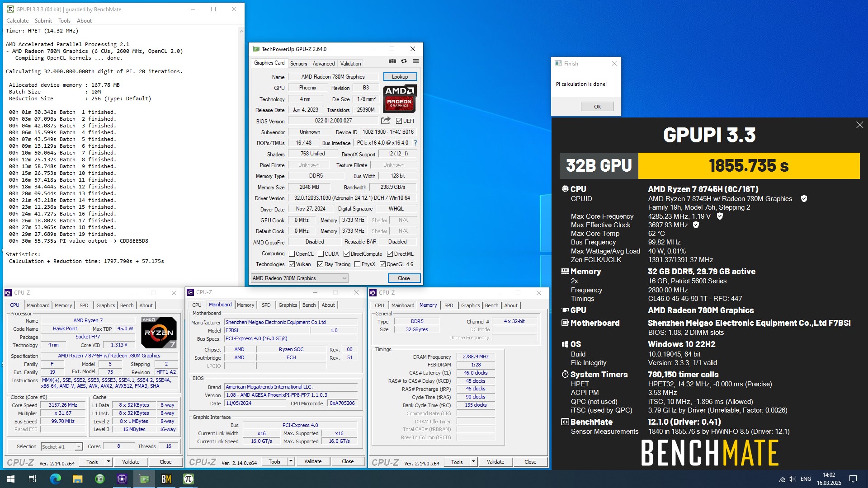Open the Calculate menu in GPUPI
Image resolution: width=868 pixels, height=488 pixels.
click(x=17, y=21)
